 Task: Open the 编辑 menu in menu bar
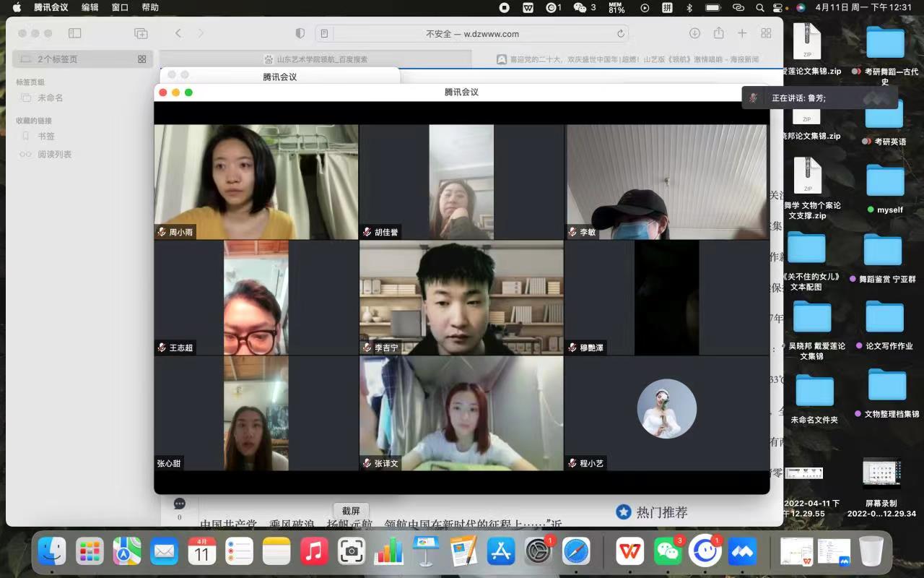90,7
